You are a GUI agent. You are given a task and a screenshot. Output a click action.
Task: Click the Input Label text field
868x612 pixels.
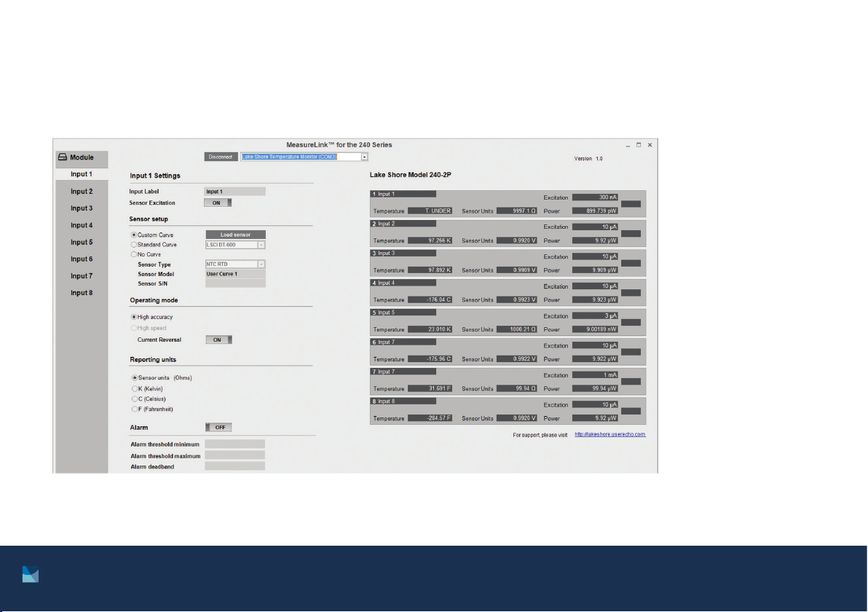[x=234, y=192]
